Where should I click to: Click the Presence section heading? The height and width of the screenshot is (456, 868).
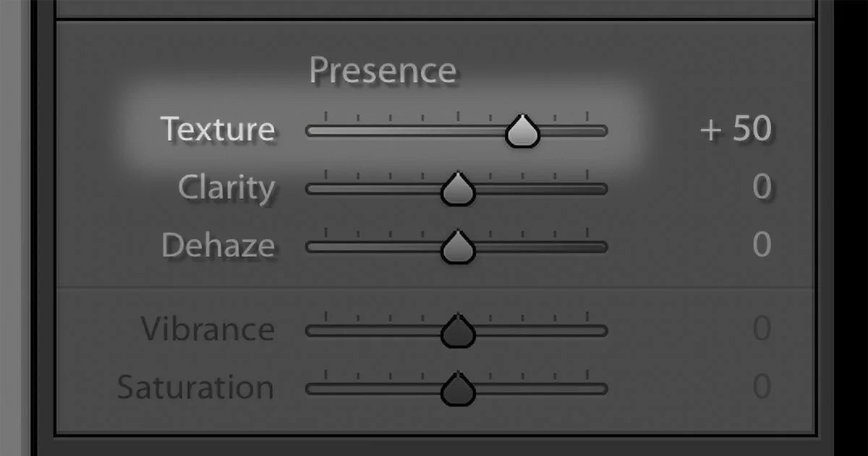pos(383,71)
